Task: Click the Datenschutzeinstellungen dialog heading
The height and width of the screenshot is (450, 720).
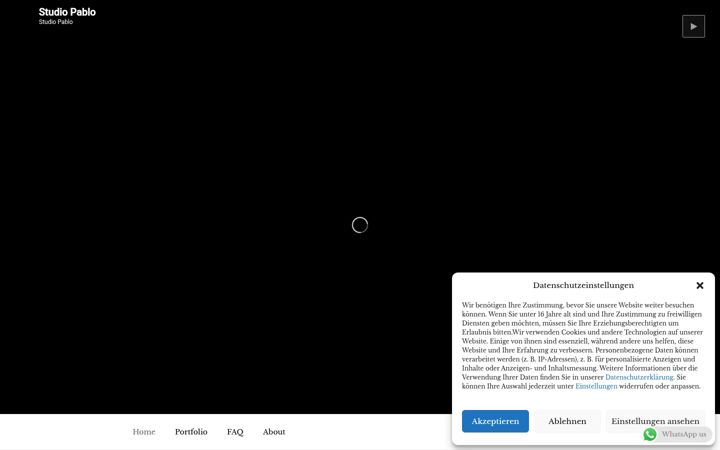Action: point(583,285)
